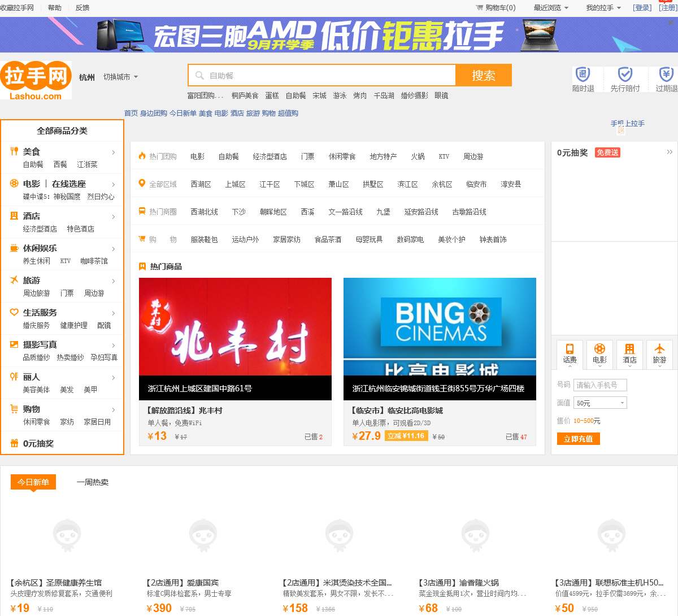Viewport: 678px width, 616px height.
Task: Expand the 0元抽奖 panel double arrow
Action: [670, 152]
